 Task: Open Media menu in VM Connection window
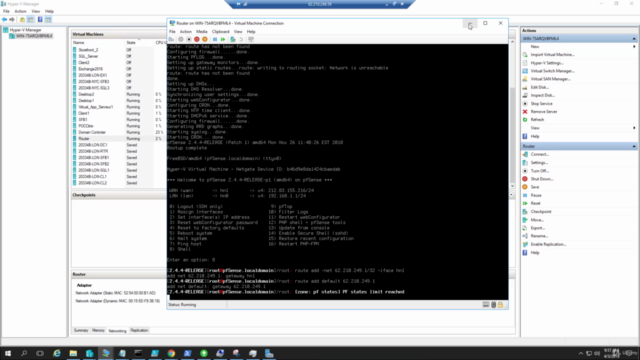tap(202, 31)
